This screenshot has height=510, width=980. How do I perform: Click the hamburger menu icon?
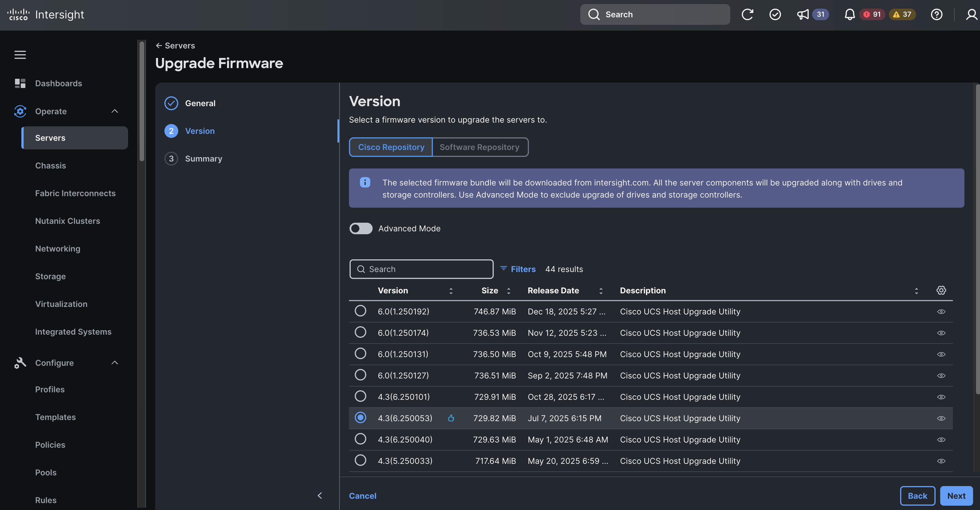coord(20,55)
